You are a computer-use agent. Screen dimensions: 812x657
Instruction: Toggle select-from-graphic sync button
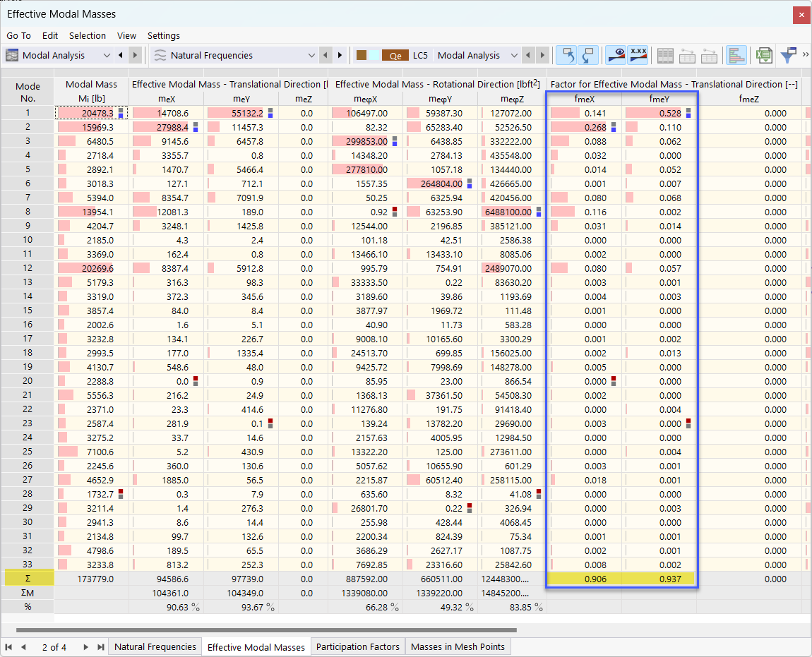(x=588, y=56)
